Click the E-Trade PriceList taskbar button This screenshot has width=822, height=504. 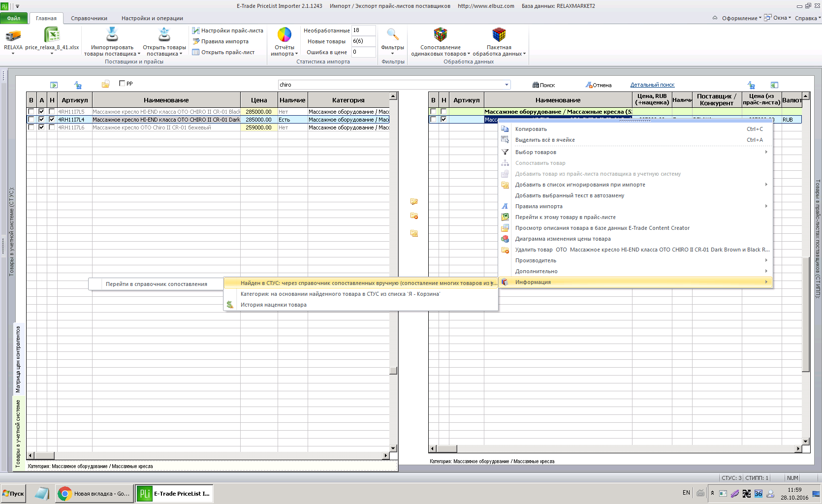tap(174, 493)
